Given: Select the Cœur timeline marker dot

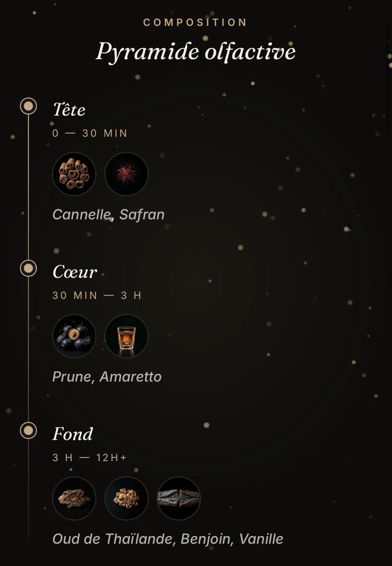Looking at the screenshot, I should (28, 268).
